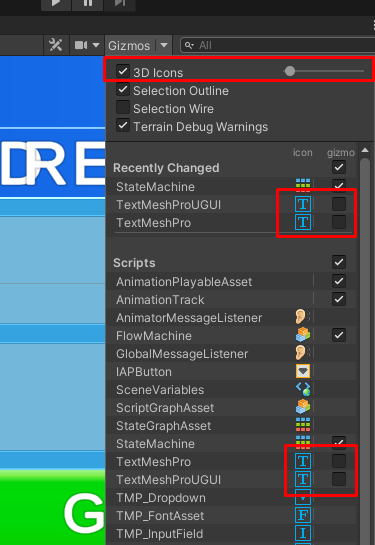Click scroll up arrow in gizmo list
Image resolution: width=375 pixels, height=545 pixels.
(x=365, y=150)
